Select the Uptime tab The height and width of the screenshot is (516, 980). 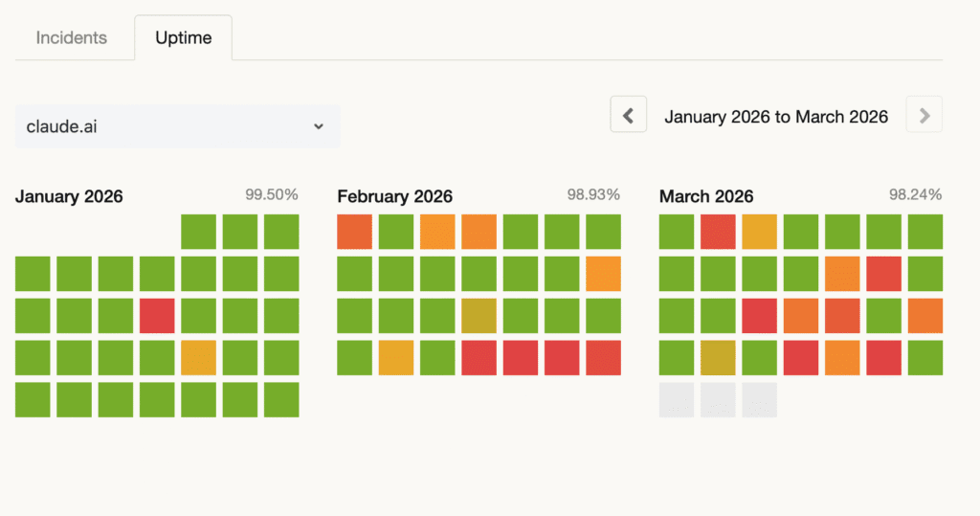[184, 38]
